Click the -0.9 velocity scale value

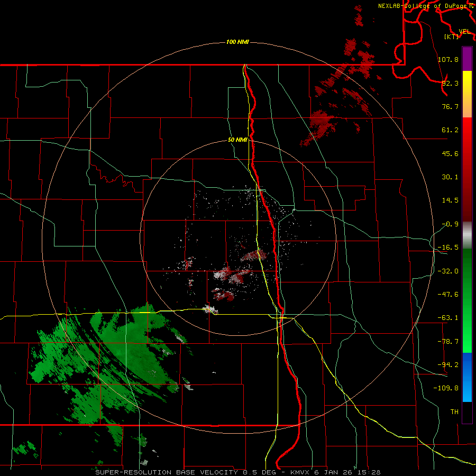coord(450,224)
